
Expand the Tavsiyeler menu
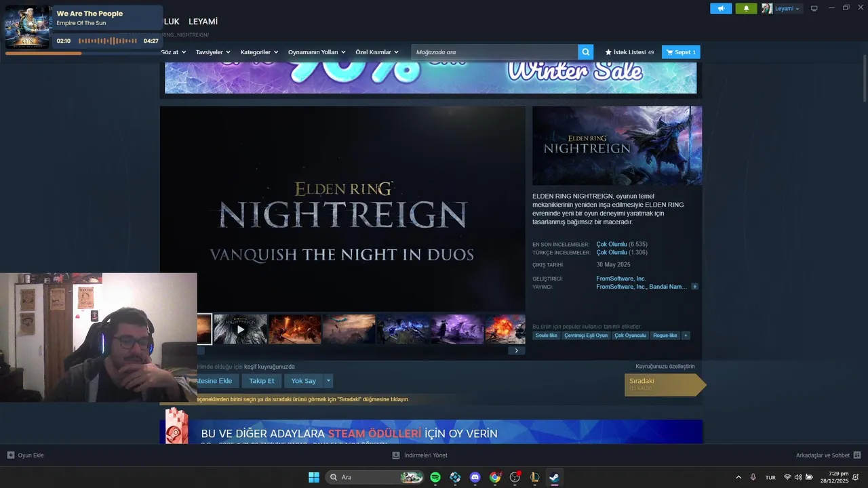click(213, 52)
